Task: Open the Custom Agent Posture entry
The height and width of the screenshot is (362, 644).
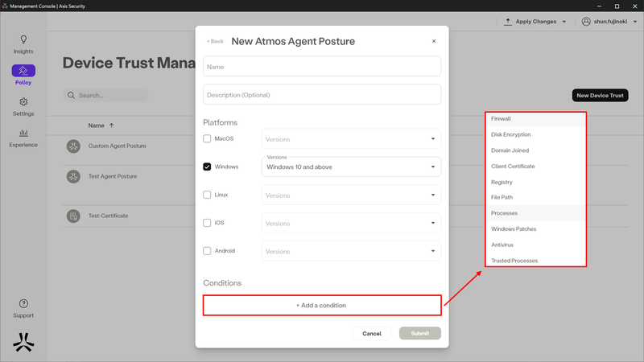Action: click(117, 146)
